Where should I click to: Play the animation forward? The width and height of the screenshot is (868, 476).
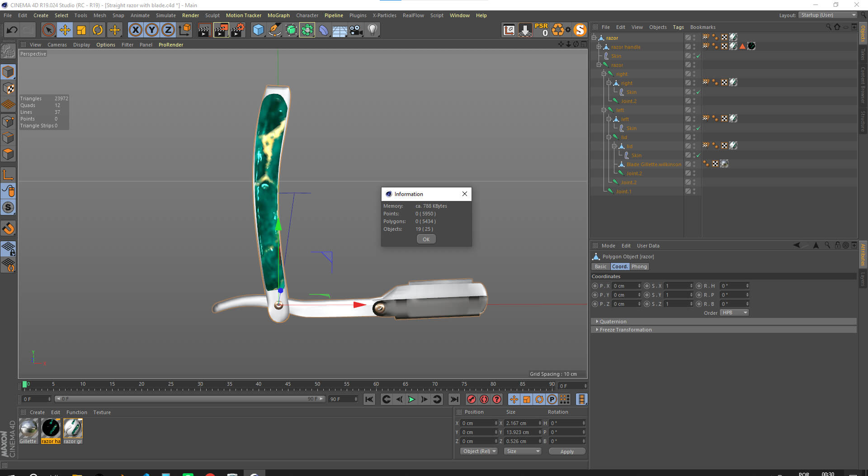pos(411,399)
